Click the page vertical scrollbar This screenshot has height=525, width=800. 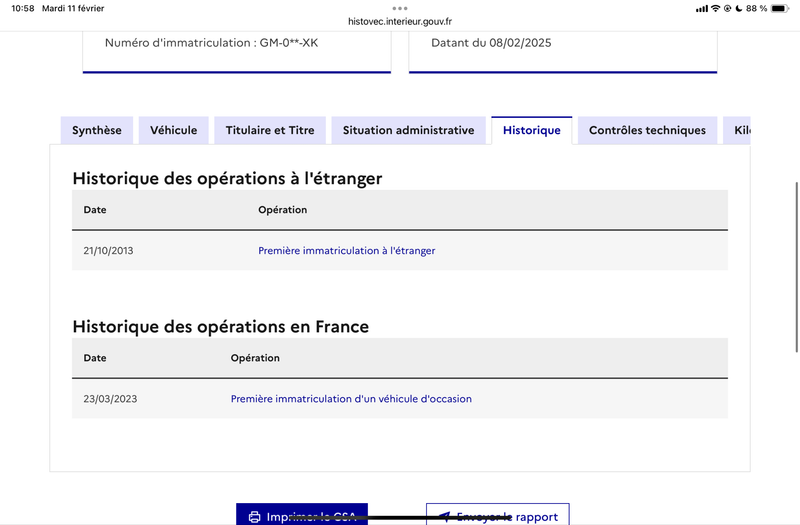pos(796,267)
